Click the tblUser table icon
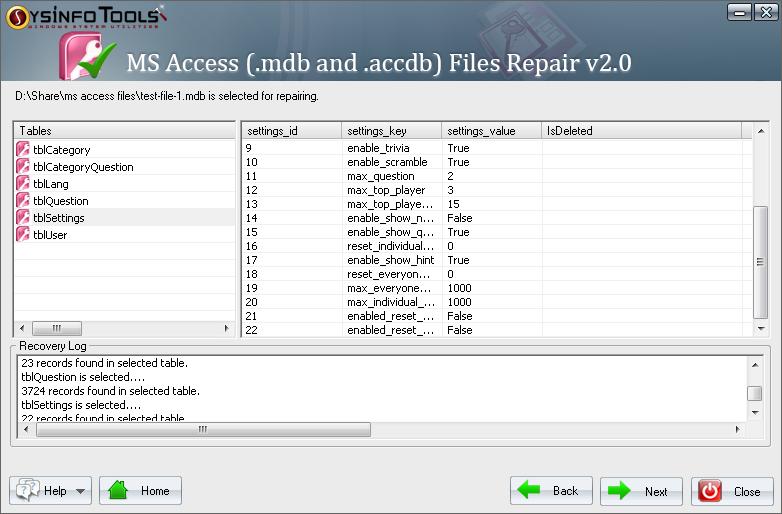 point(23,235)
